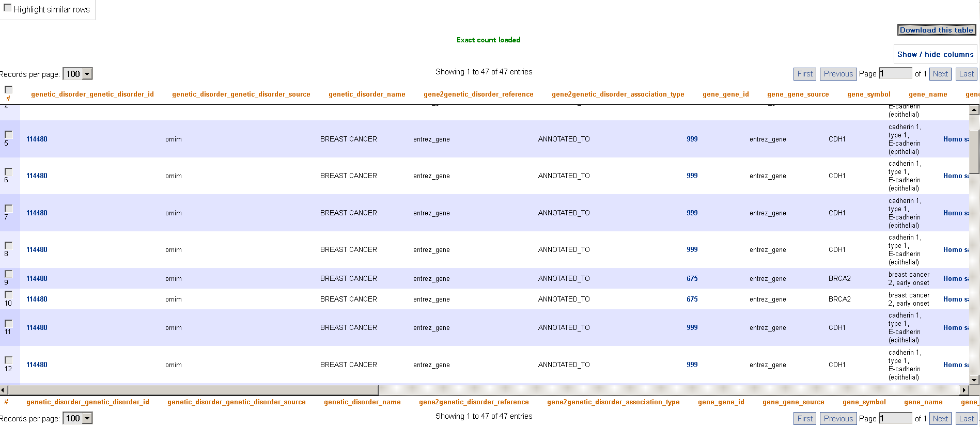Select breast cancer 2, early onset cell row 10
980x427 pixels.
(x=909, y=299)
